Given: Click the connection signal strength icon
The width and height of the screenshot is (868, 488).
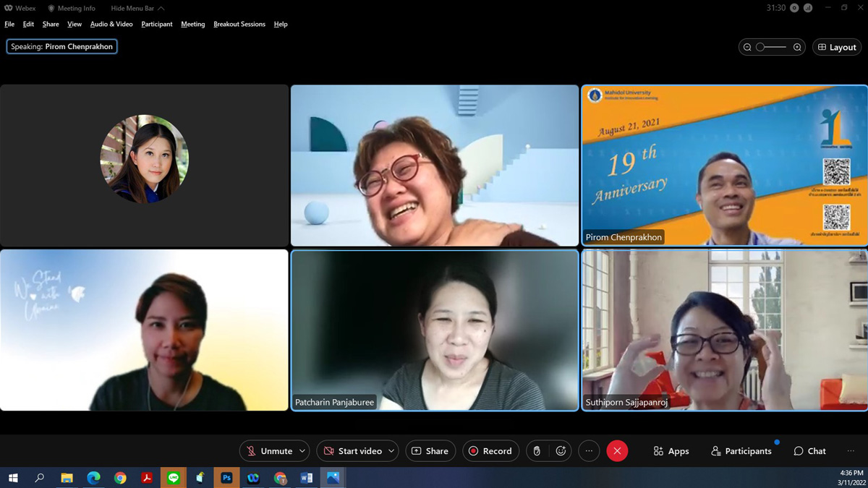Looking at the screenshot, I should coord(808,8).
